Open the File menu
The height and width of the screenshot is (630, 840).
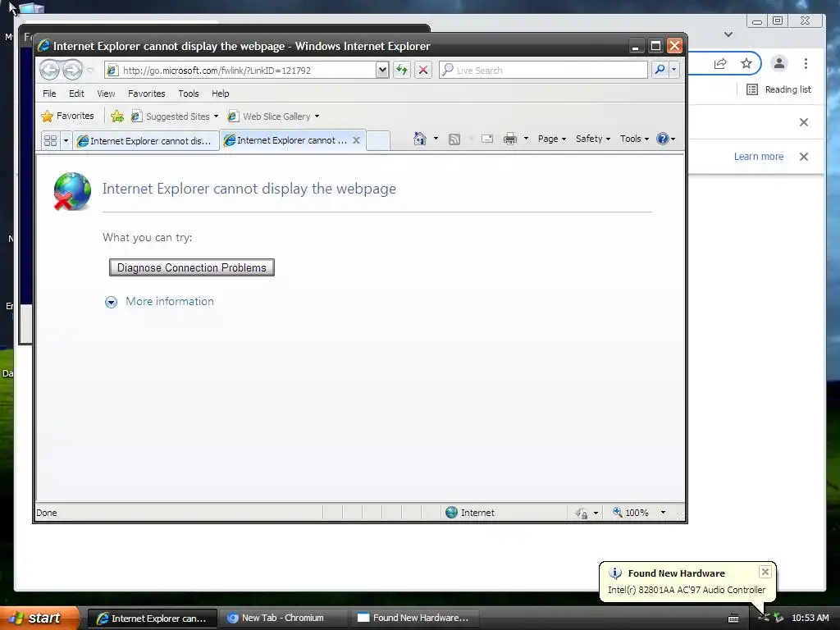pos(49,94)
